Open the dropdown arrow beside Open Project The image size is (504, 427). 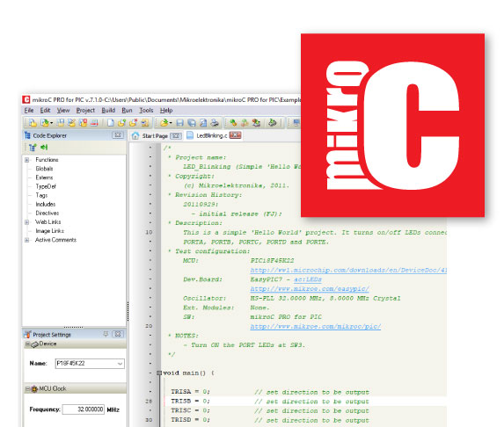pos(51,123)
